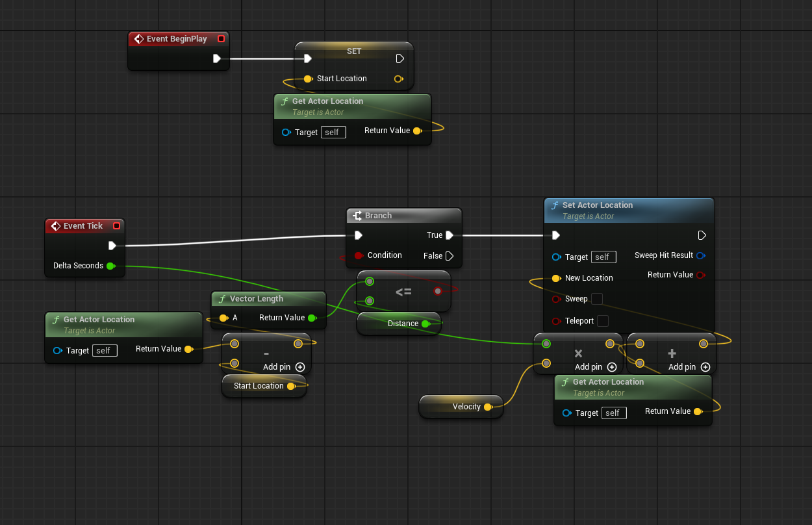Click the less-or-equal node boolean output pin
812x525 pixels.
(x=438, y=290)
